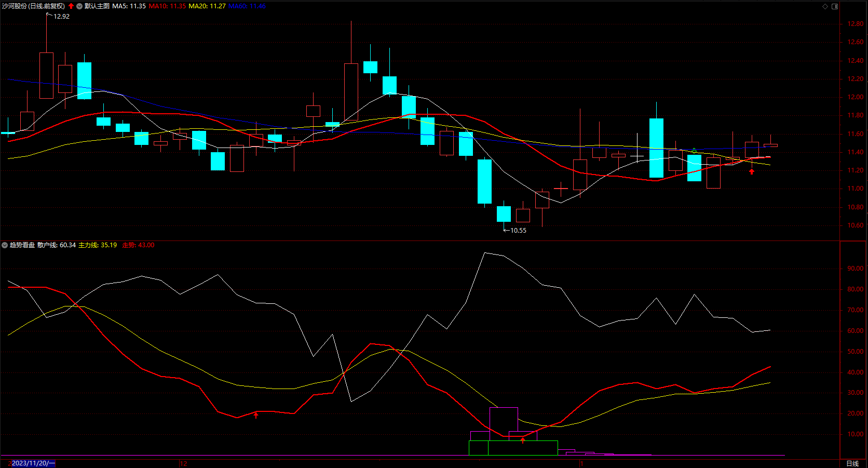This screenshot has height=468, width=868.
Task: Click the 主力线: 35.19 readout
Action: point(98,245)
